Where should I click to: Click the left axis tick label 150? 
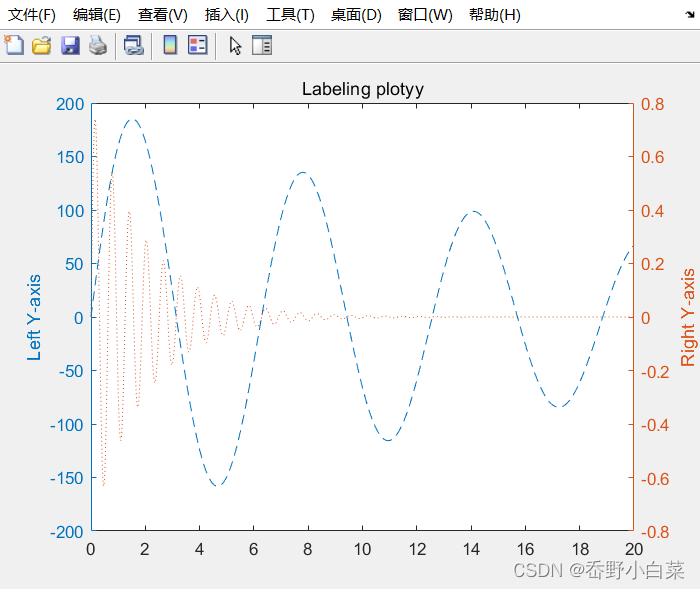coord(71,157)
